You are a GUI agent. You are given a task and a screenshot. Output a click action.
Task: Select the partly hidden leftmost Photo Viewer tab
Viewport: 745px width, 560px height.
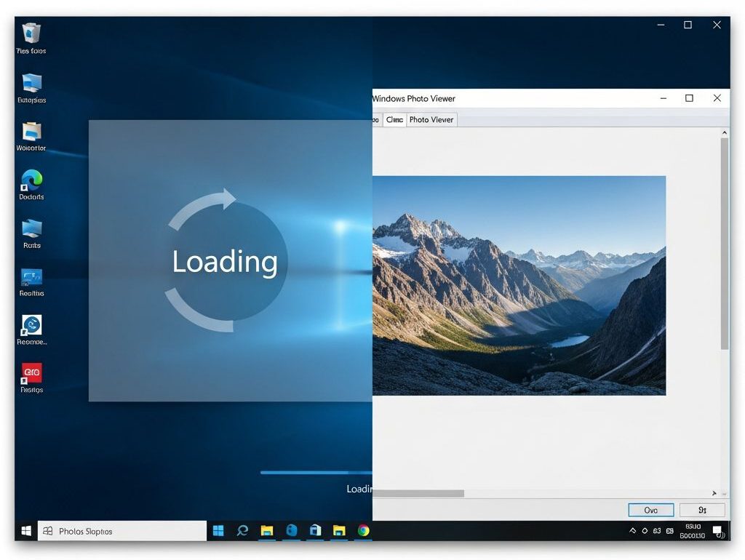coord(376,120)
